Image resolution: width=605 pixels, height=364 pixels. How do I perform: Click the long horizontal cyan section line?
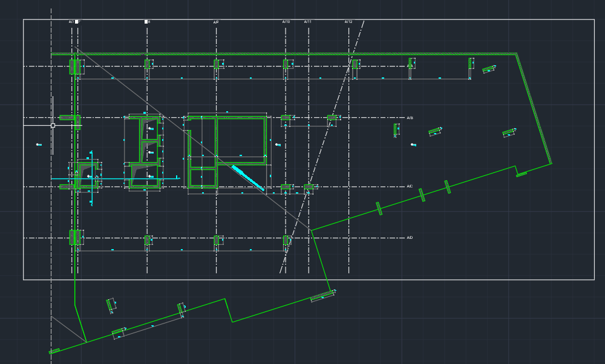coord(116,178)
